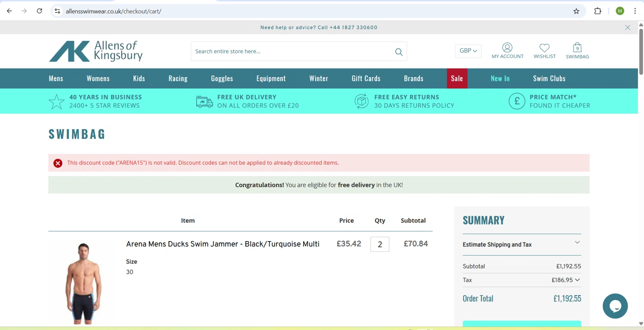The width and height of the screenshot is (644, 330).
Task: Click the quantity field showing 2
Action: (380, 244)
